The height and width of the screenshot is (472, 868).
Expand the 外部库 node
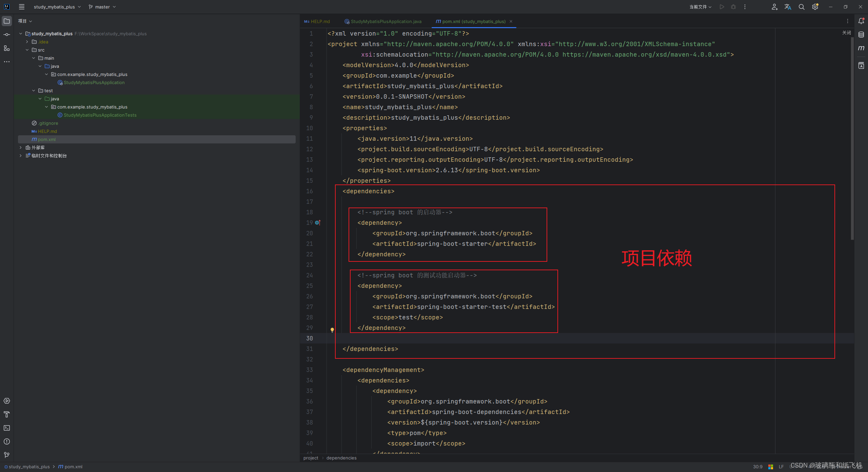tap(21, 147)
